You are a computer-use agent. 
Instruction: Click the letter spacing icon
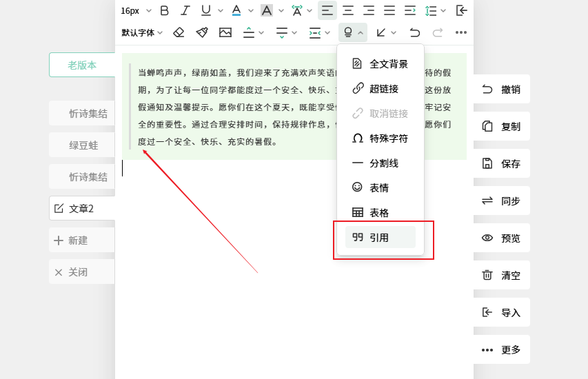[x=297, y=10]
